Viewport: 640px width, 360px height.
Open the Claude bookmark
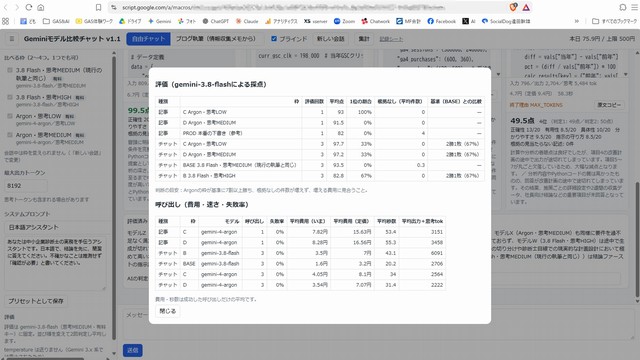247,21
